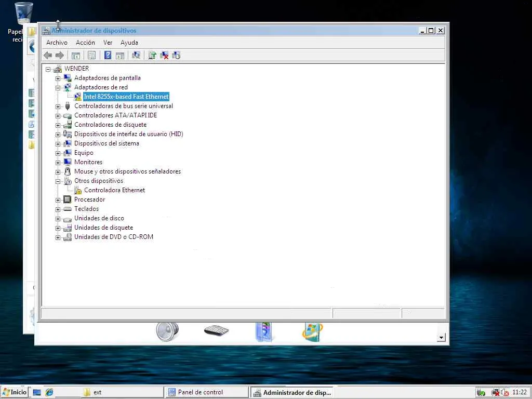Collapse Otros dispositivos
Screen dimensions: 532x399
click(58, 181)
